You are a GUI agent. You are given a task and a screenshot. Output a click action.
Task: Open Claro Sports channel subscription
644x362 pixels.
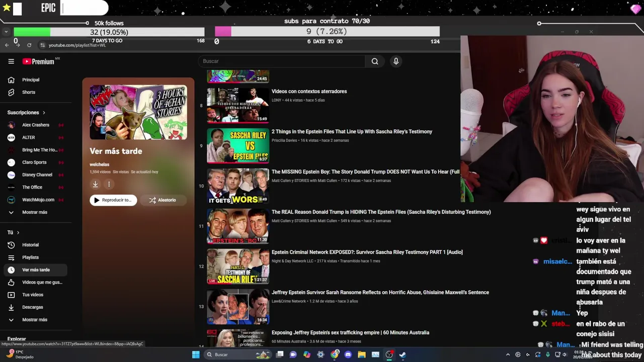tap(35, 162)
